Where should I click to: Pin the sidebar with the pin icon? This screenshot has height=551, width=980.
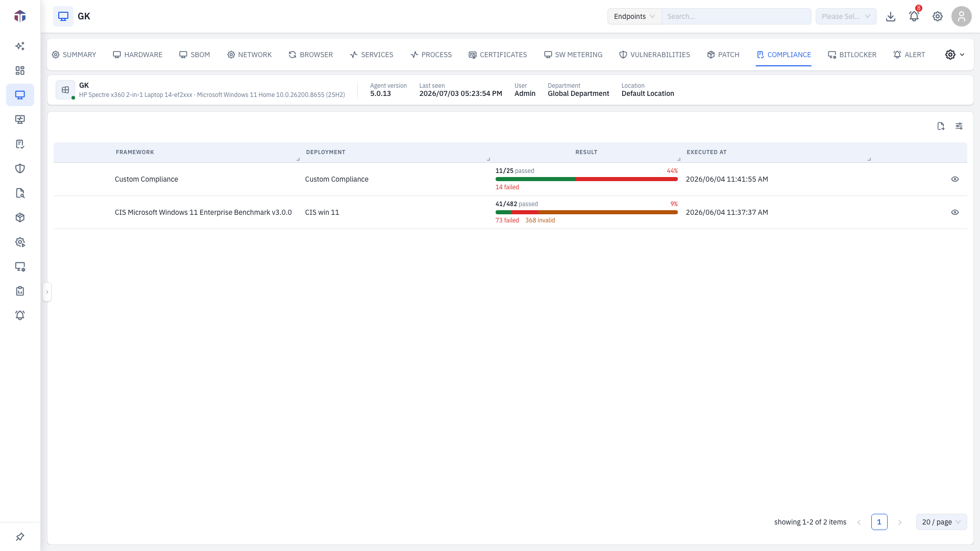[x=20, y=537]
